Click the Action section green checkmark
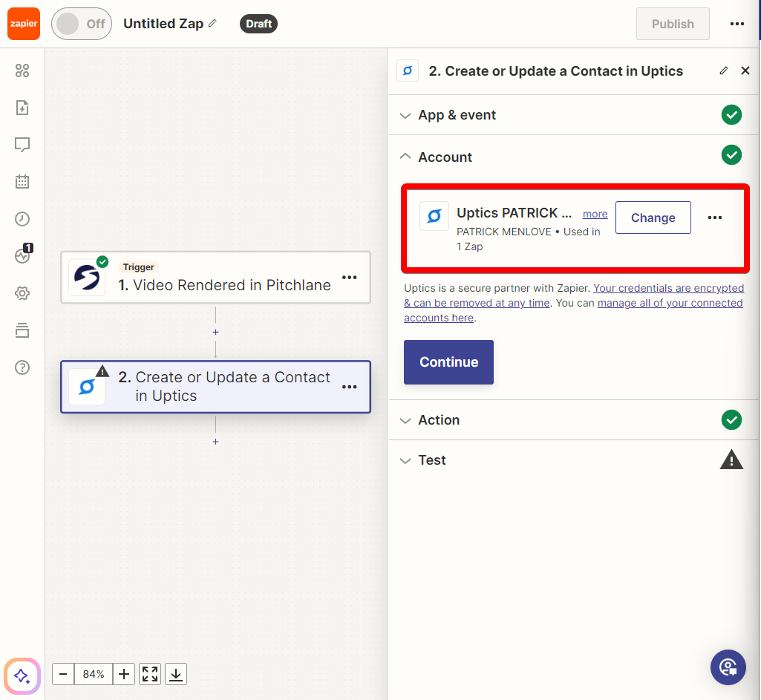 (731, 420)
